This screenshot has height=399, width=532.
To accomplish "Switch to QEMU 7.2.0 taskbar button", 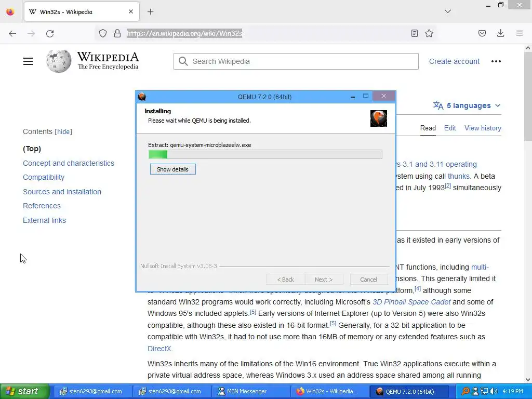I will [408, 391].
